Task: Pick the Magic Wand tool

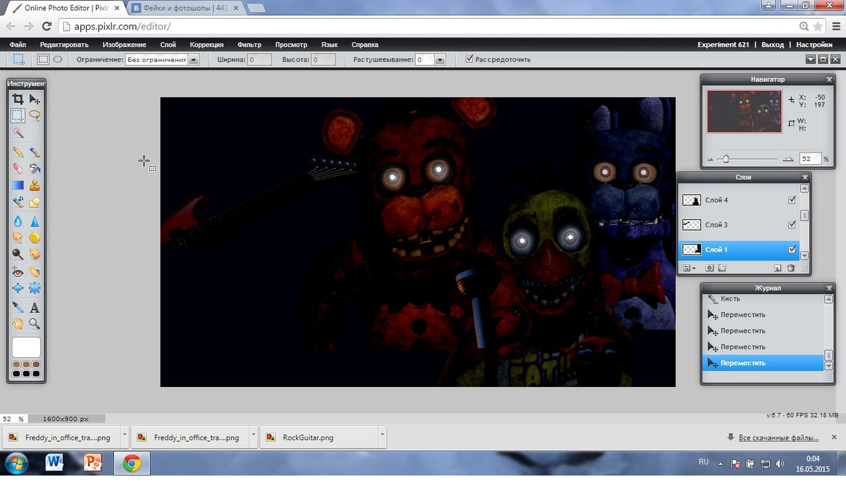Action: click(18, 133)
